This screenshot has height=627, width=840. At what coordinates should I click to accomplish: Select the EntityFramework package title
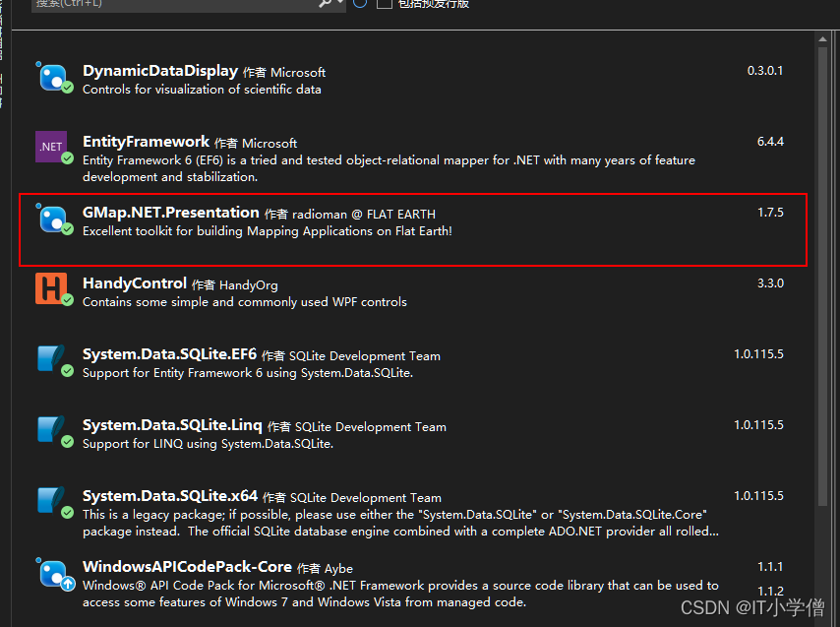(x=146, y=142)
